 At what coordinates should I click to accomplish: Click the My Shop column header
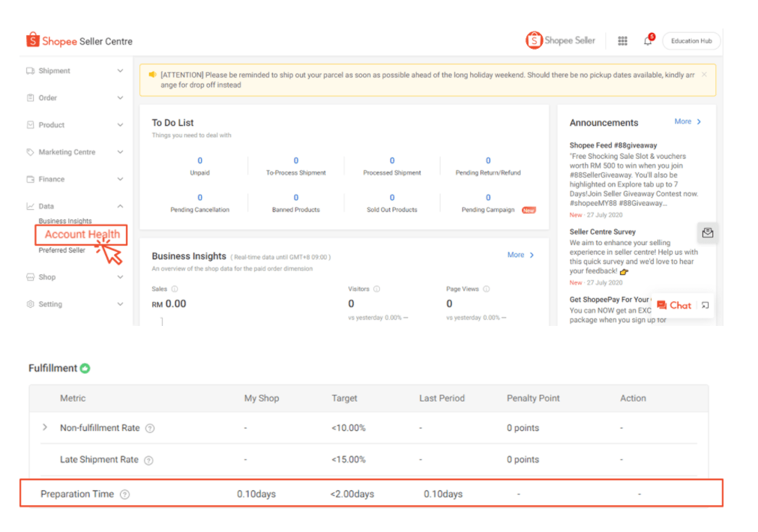tap(262, 398)
